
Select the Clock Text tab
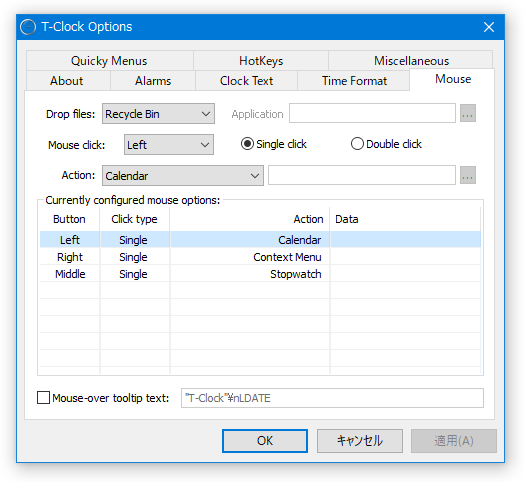coord(246,81)
